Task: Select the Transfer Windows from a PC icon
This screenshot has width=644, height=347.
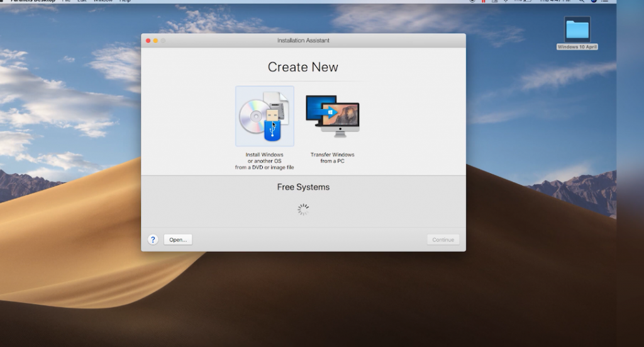Action: coord(332,117)
